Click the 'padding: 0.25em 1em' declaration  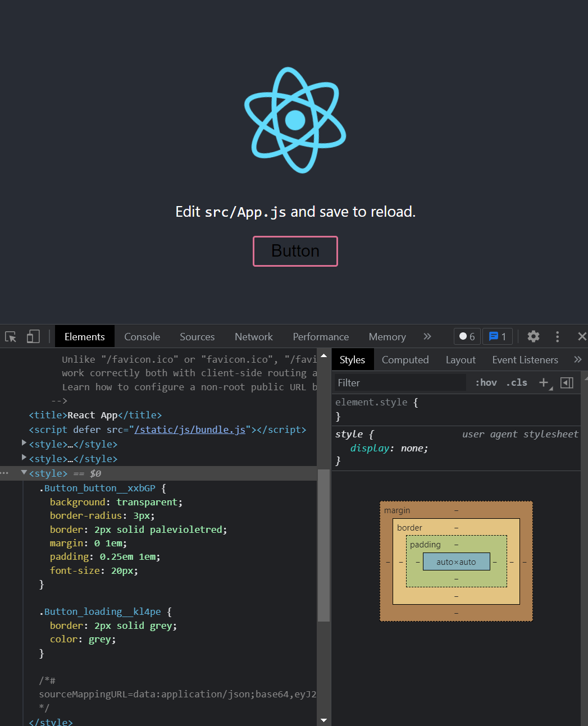(x=105, y=556)
